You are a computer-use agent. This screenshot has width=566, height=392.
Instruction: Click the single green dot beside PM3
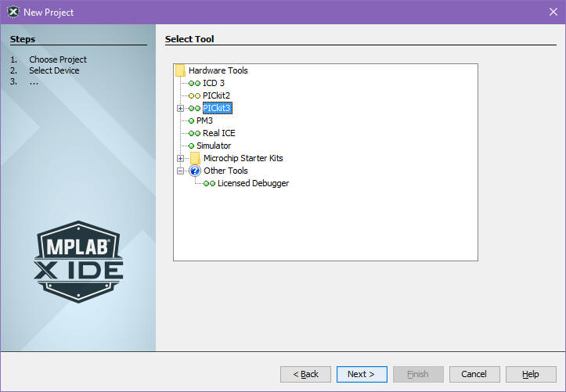coord(191,120)
